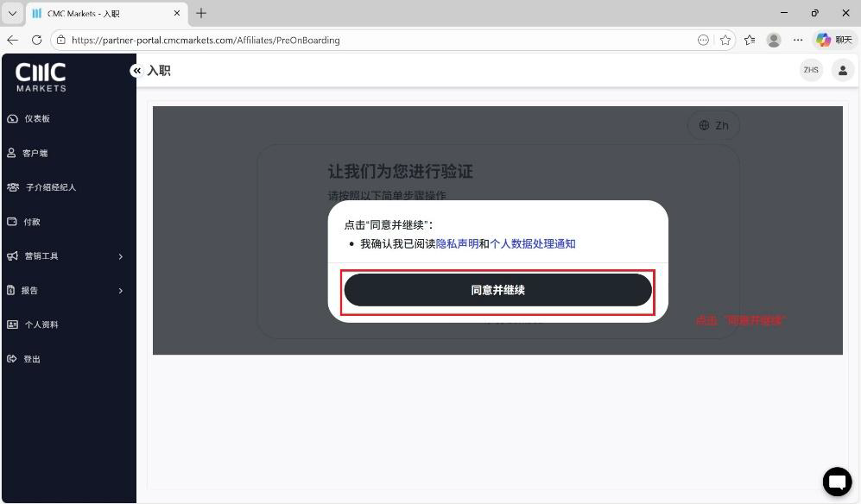The image size is (861, 504).
Task: Click the 同意并继续 button
Action: pyautogui.click(x=497, y=290)
